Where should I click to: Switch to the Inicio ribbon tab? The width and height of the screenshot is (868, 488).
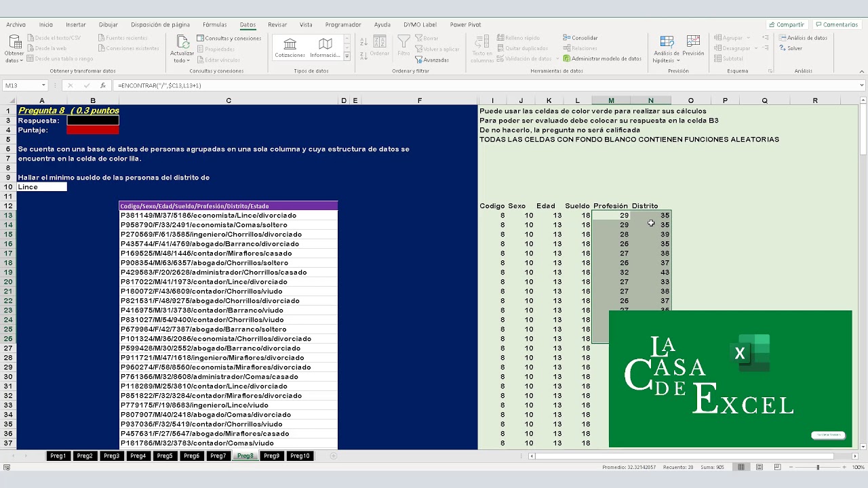[46, 24]
